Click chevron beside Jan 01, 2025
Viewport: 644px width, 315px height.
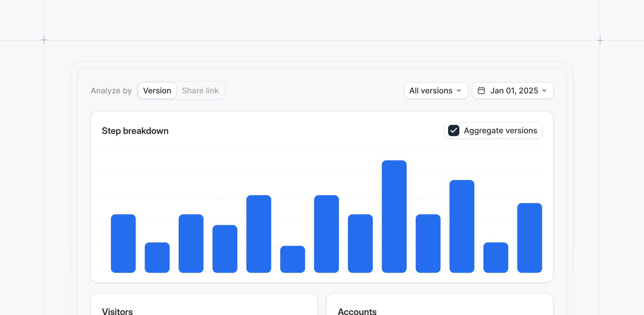pos(544,91)
